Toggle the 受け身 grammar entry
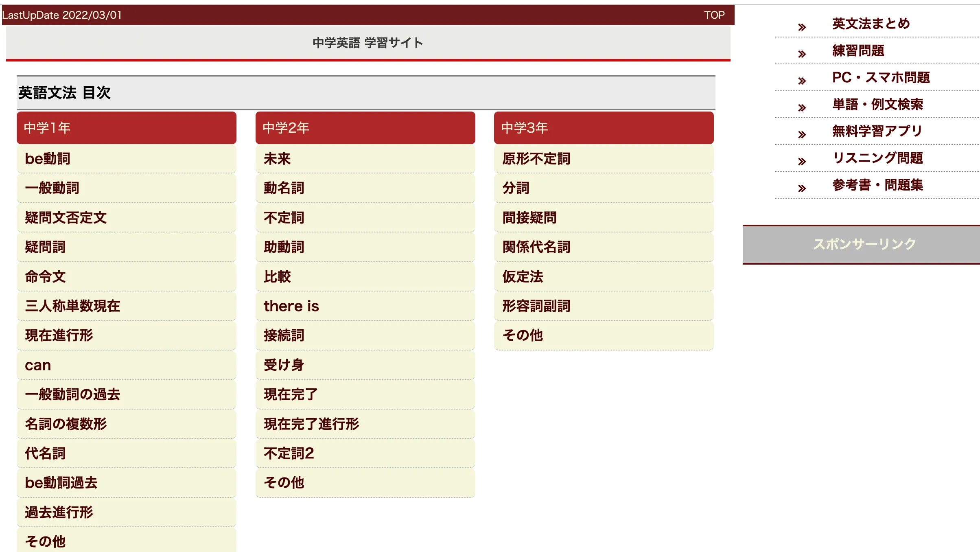980x552 pixels. 367,365
